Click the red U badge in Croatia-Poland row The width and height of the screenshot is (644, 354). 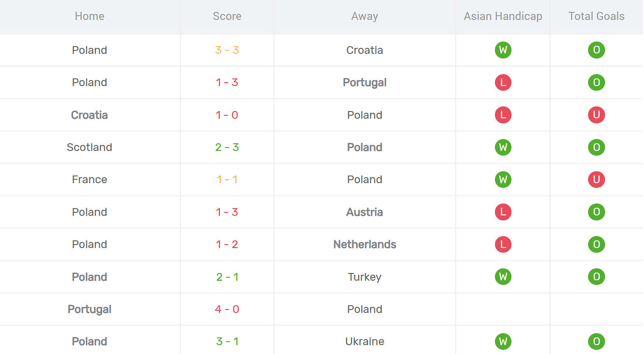(x=596, y=115)
